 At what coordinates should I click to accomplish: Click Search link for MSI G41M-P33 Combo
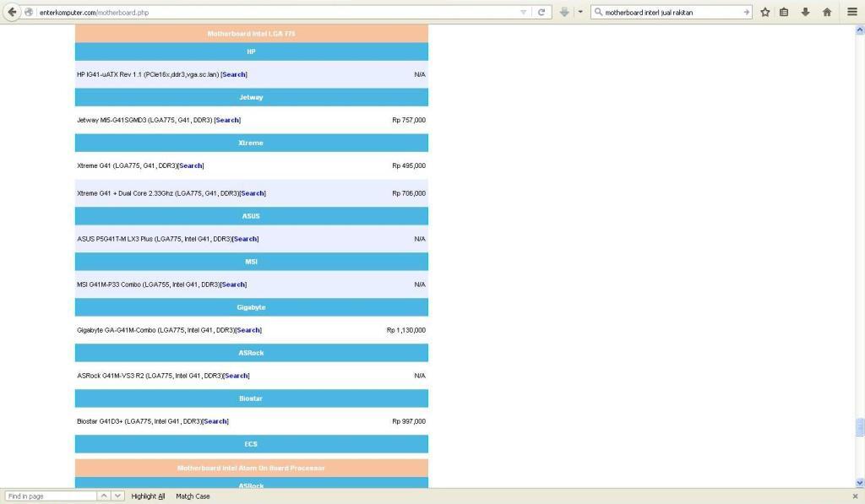coord(233,285)
